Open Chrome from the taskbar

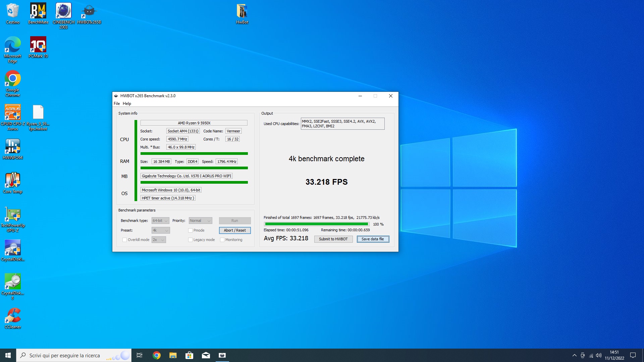(x=157, y=355)
